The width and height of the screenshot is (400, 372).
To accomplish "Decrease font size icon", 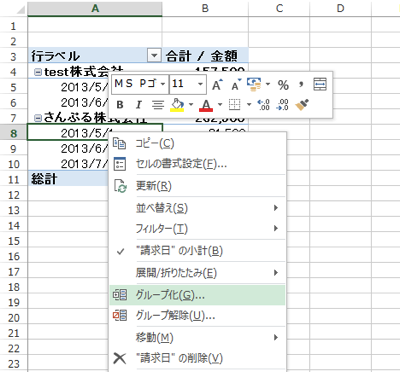I will pyautogui.click(x=236, y=85).
